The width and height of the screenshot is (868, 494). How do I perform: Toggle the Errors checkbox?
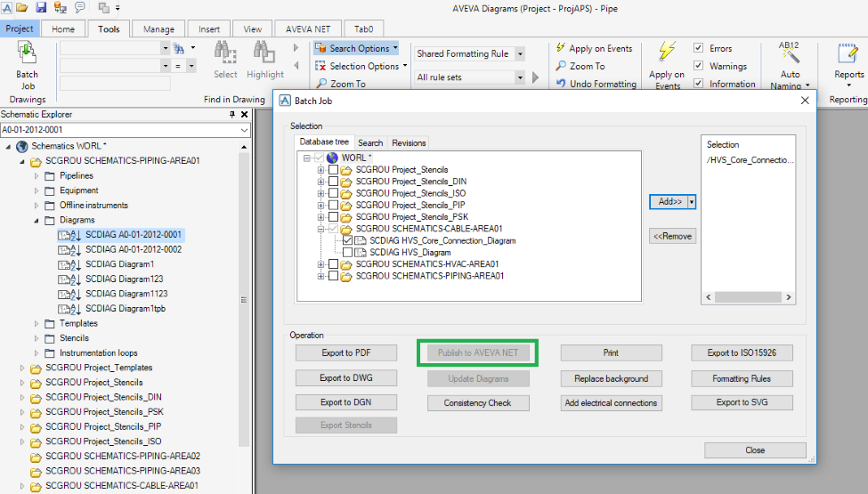[699, 48]
